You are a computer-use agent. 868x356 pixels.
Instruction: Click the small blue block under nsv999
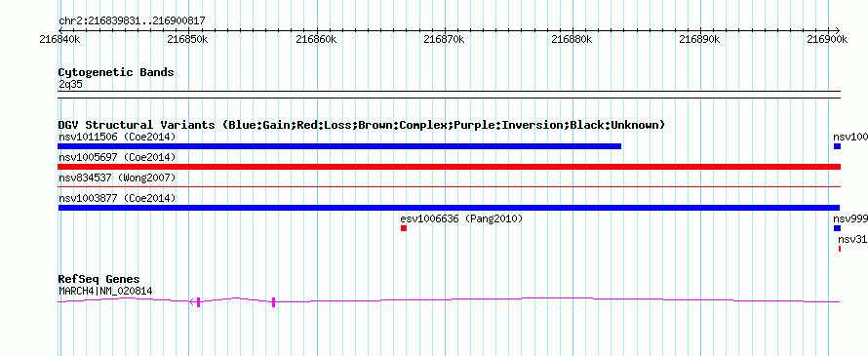(x=837, y=228)
